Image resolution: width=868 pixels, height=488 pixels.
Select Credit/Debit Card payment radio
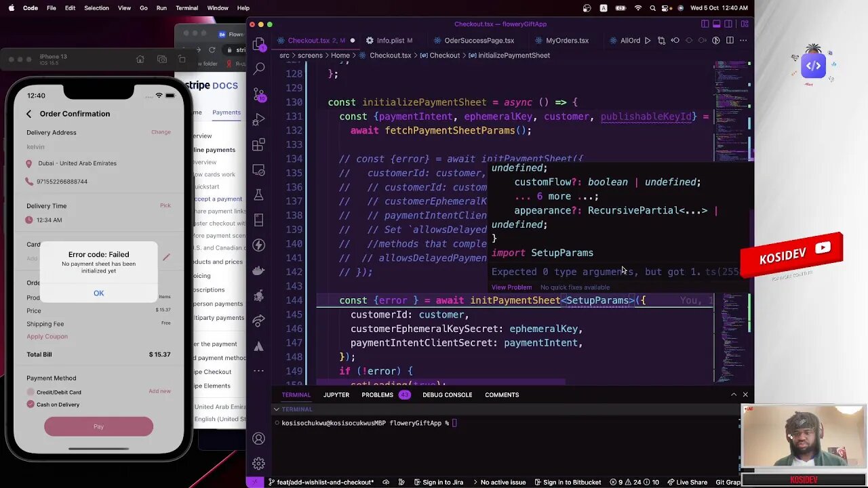(31, 392)
